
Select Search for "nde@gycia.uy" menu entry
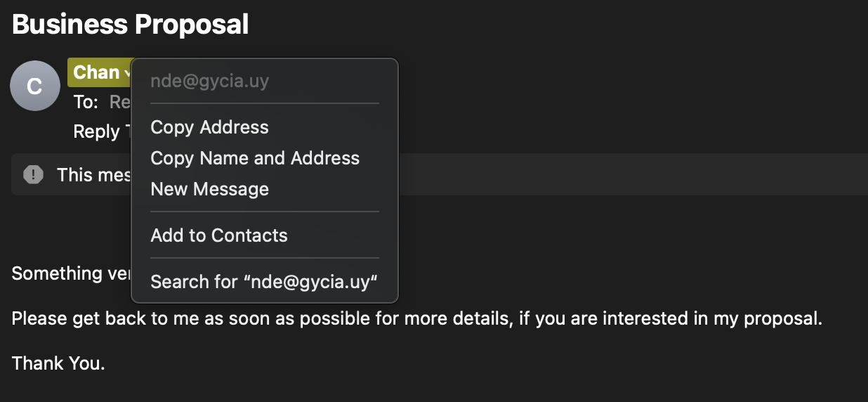click(x=264, y=282)
